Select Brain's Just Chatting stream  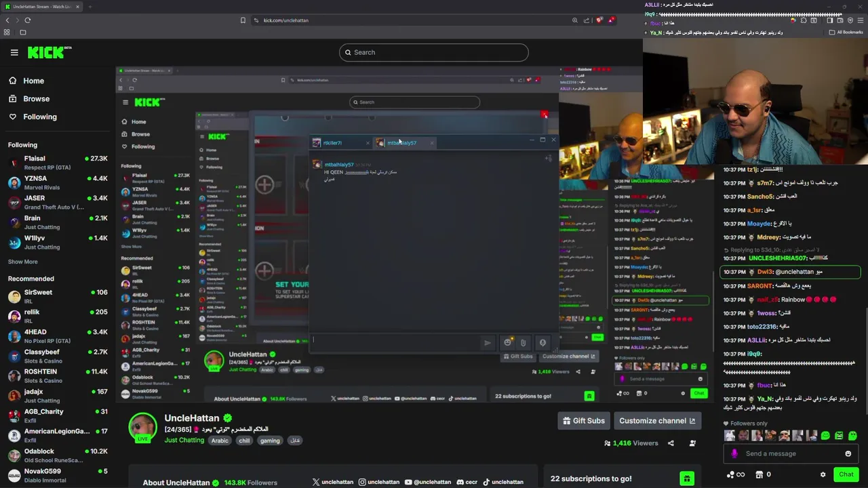(58, 222)
